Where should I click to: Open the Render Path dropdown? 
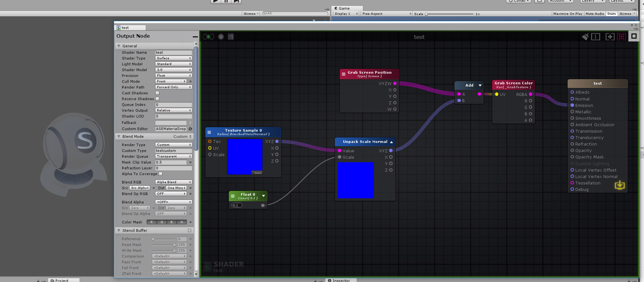[174, 87]
